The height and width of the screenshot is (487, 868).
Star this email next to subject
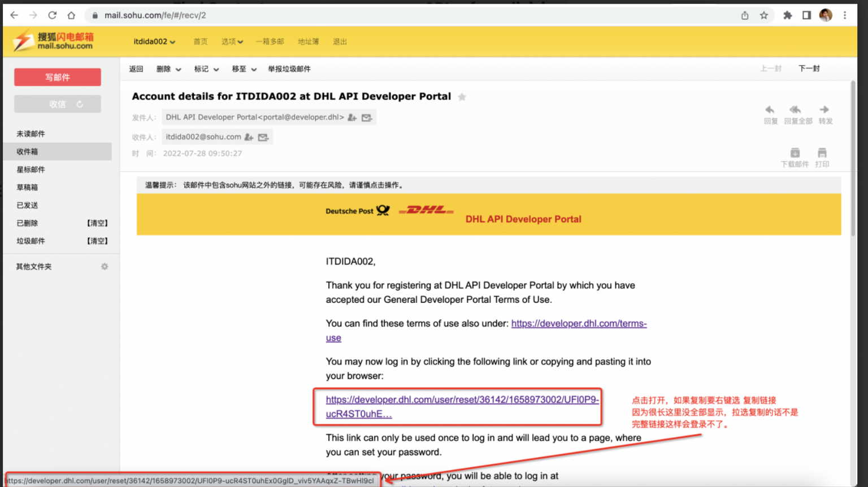point(462,97)
